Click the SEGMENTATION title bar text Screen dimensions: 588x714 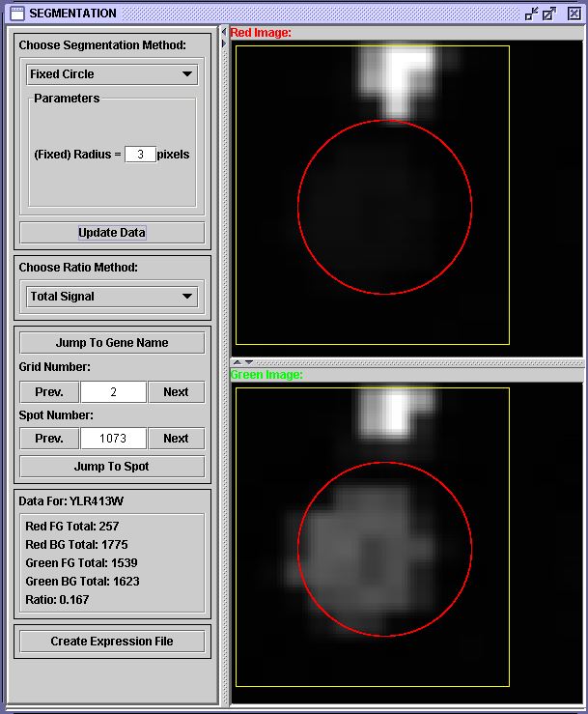pyautogui.click(x=72, y=14)
